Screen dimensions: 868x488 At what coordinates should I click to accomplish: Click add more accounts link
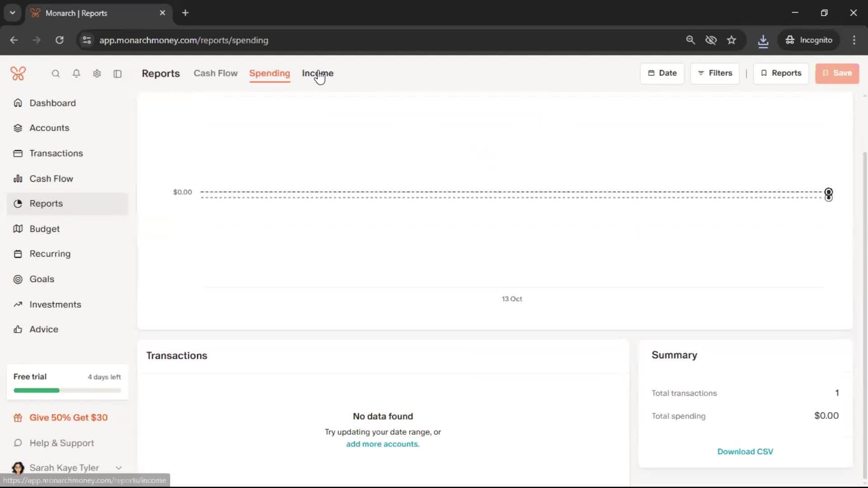tap(382, 444)
